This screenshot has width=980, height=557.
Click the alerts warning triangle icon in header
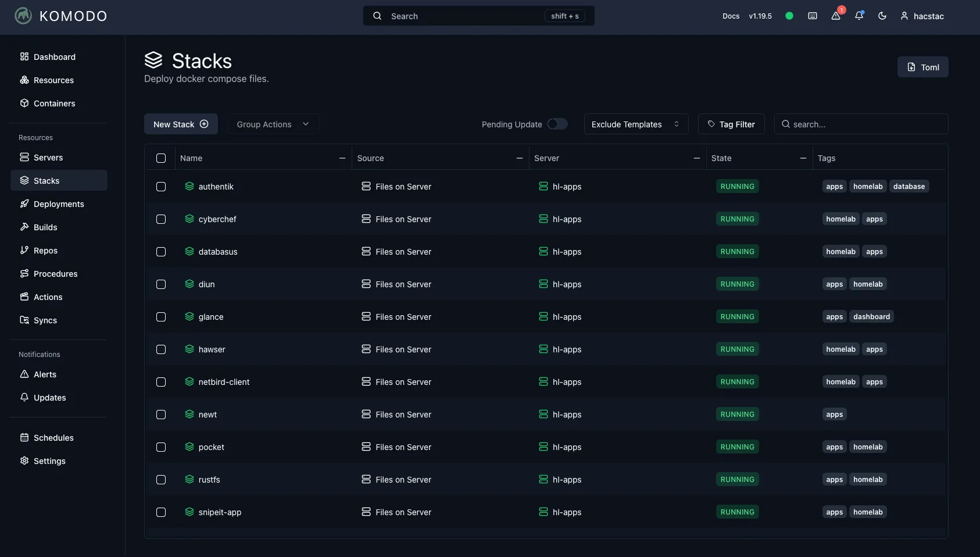coord(836,16)
